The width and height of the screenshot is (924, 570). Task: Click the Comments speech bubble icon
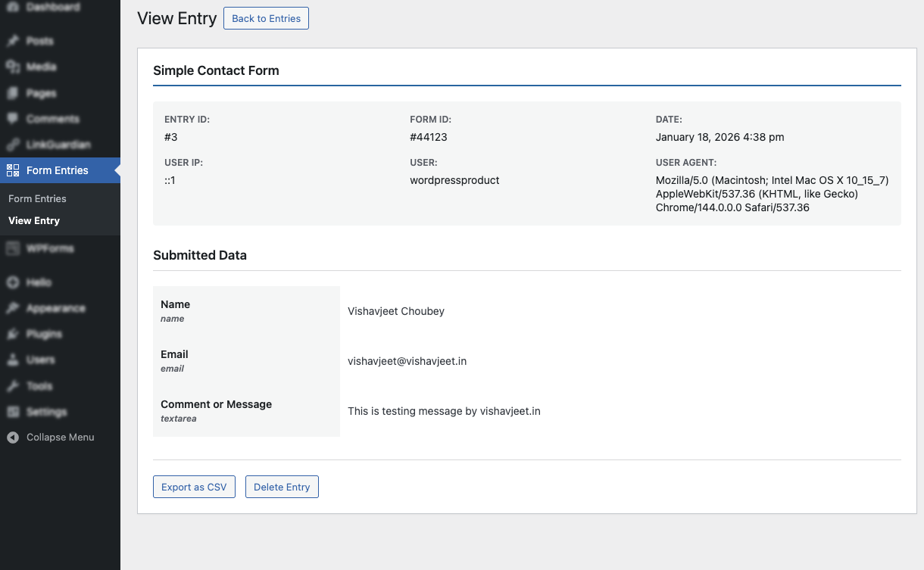point(12,119)
